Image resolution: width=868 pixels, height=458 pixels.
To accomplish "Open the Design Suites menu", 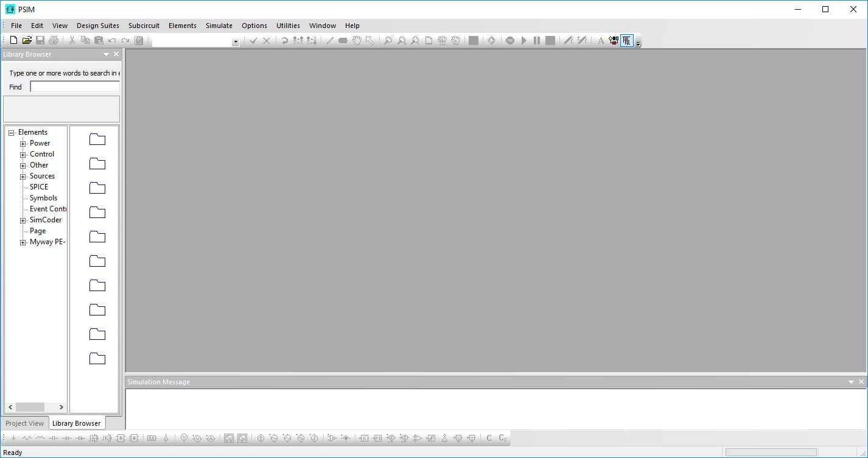I will (x=98, y=26).
